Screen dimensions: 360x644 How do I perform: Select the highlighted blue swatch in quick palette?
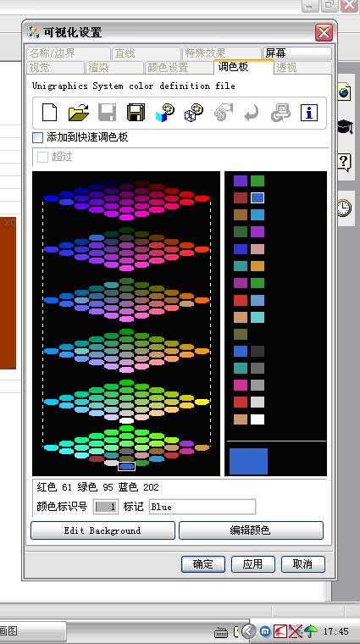258,198
